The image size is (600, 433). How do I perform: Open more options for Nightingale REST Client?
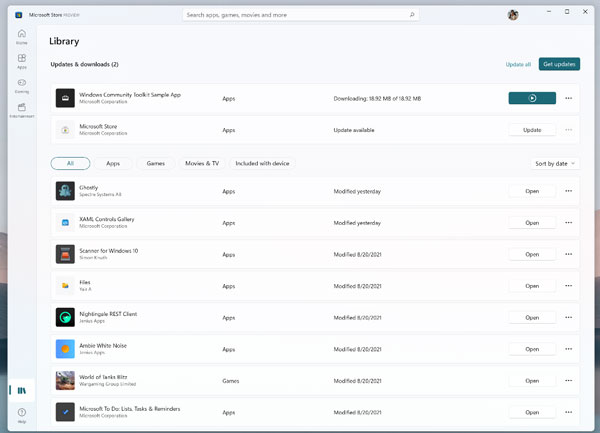coord(569,317)
